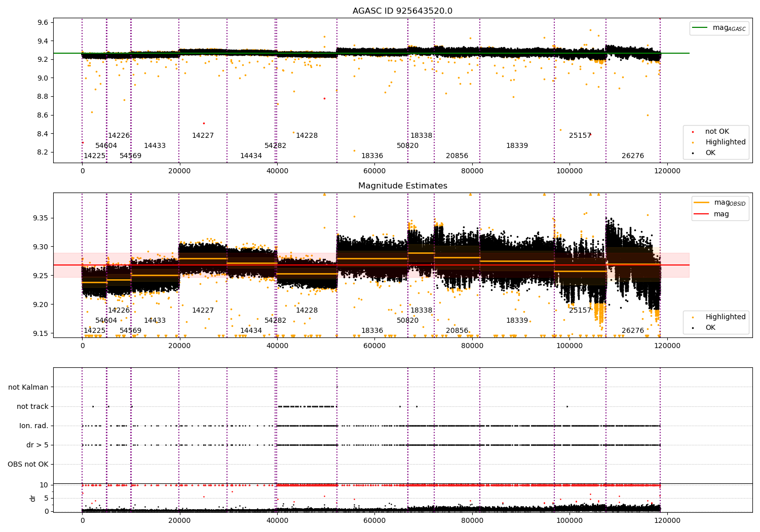Viewport: 760px width, 532px height.
Task: Click OBSID label 54282 in AGASC ID plot
Action: [276, 146]
